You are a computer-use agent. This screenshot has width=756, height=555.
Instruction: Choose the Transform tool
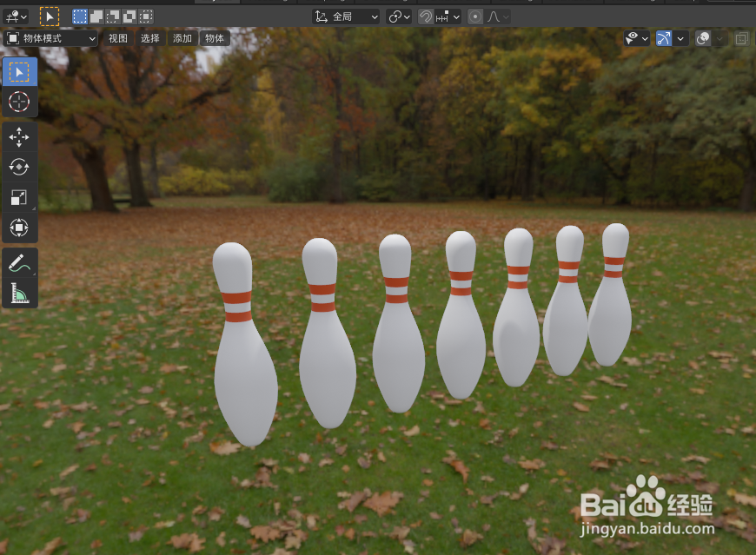[19, 228]
